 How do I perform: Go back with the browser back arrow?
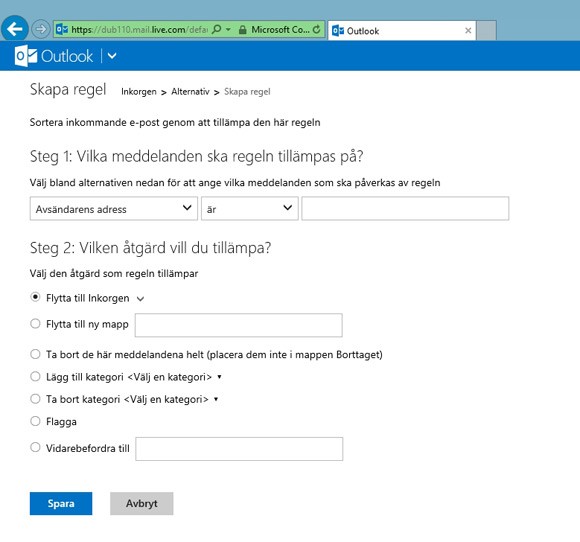pos(15,28)
